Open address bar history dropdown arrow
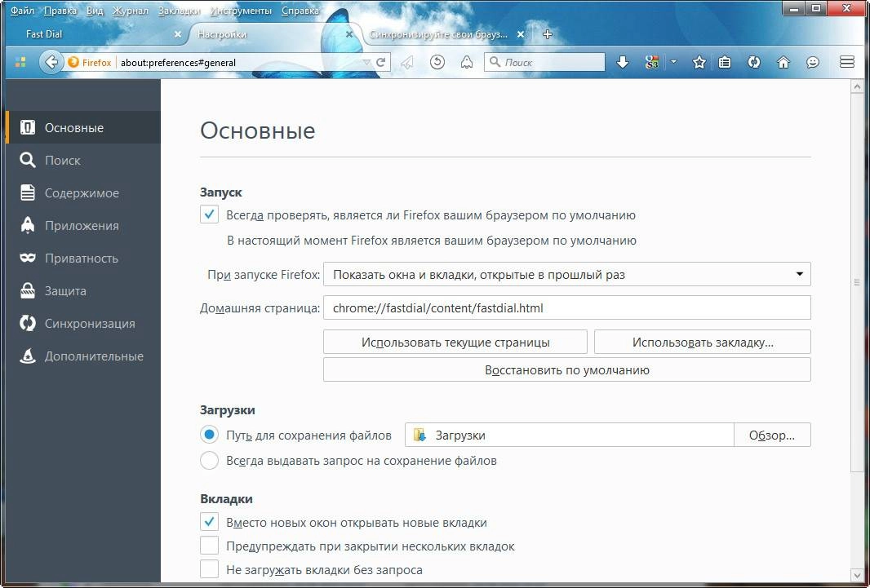Image resolution: width=870 pixels, height=588 pixels. coord(366,62)
